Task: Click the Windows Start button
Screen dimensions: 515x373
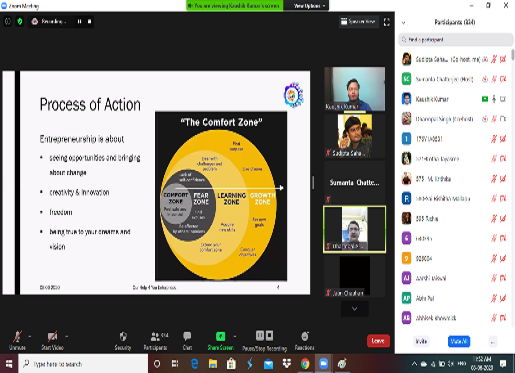Action: (9, 364)
